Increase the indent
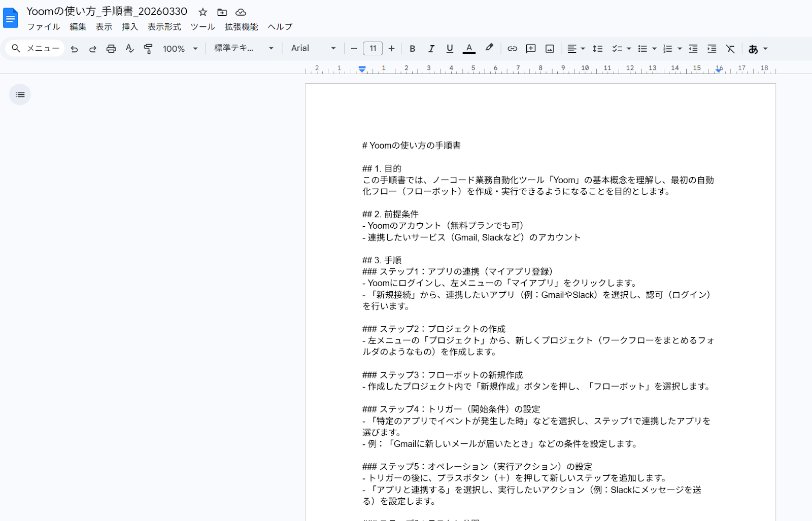The width and height of the screenshot is (812, 521). click(x=712, y=49)
